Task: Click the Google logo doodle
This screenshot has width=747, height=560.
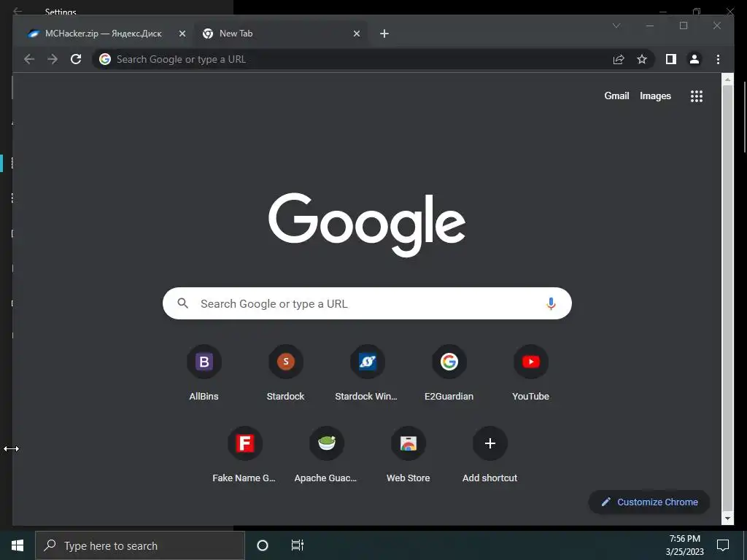Action: (x=368, y=225)
